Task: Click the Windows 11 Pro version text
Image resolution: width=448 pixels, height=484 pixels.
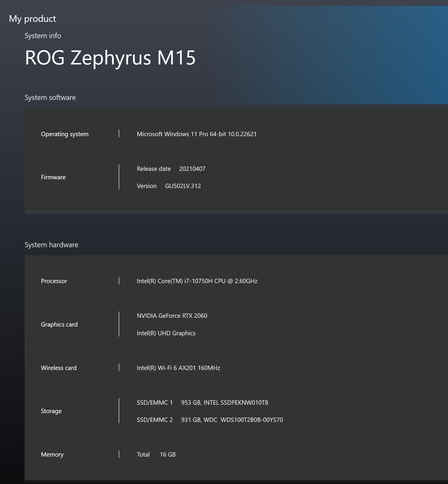Action: [x=196, y=134]
